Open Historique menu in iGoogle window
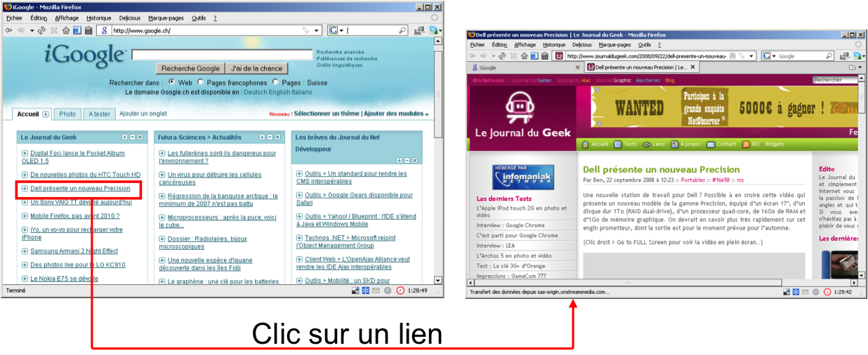 coord(99,18)
